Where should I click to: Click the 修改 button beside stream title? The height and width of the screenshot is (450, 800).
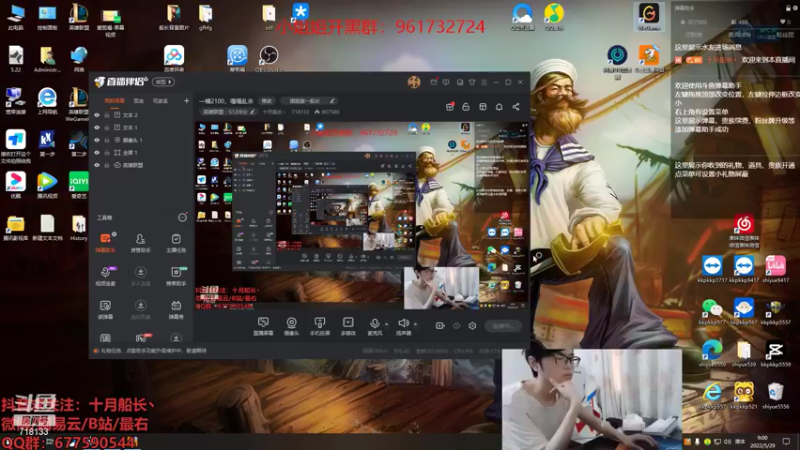click(x=267, y=101)
